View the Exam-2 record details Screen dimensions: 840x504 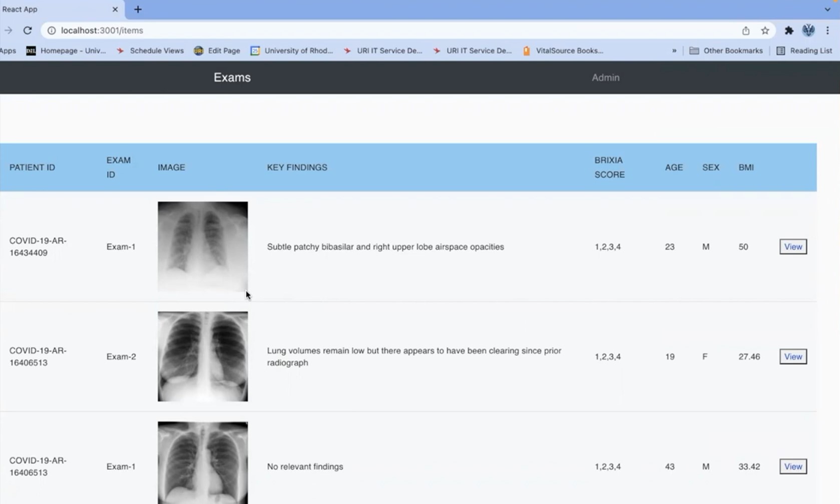792,357
